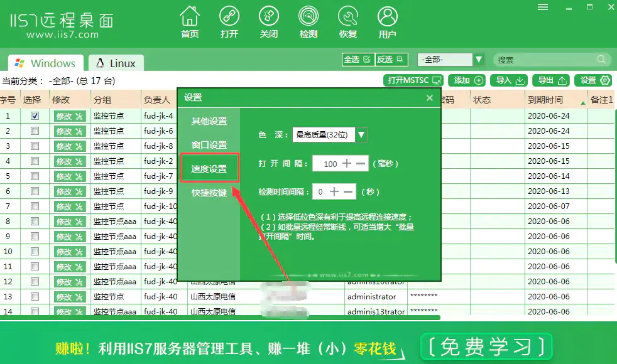Click the 恢复 restore icon

pyautogui.click(x=348, y=23)
